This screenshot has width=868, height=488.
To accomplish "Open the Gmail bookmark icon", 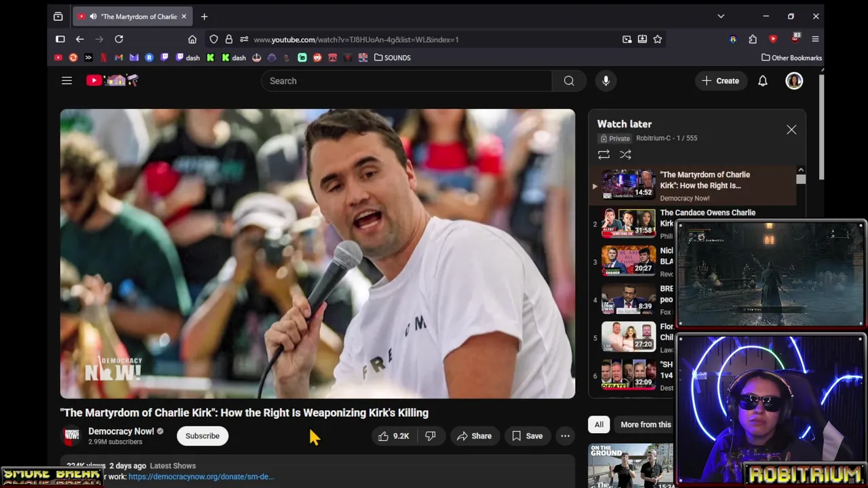I will click(x=119, y=58).
